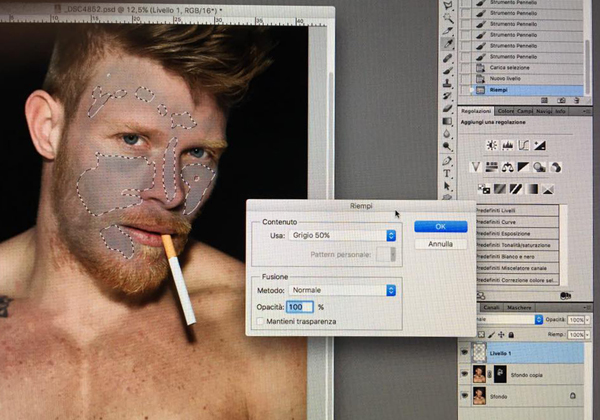The image size is (600, 420).
Task: Open the Regolazioni panel menu
Action: pos(587,111)
